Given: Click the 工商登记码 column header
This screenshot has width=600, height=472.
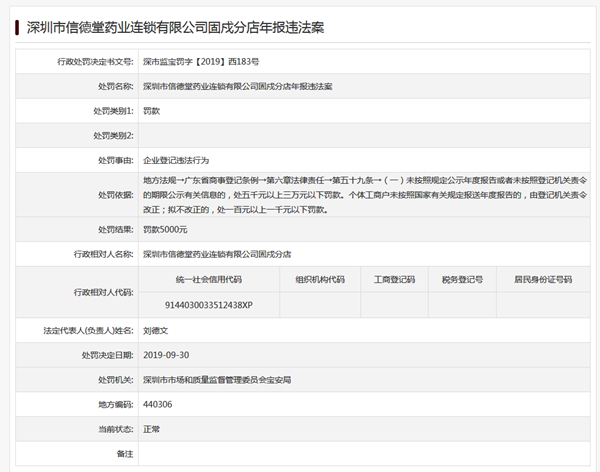Looking at the screenshot, I should coord(394,280).
